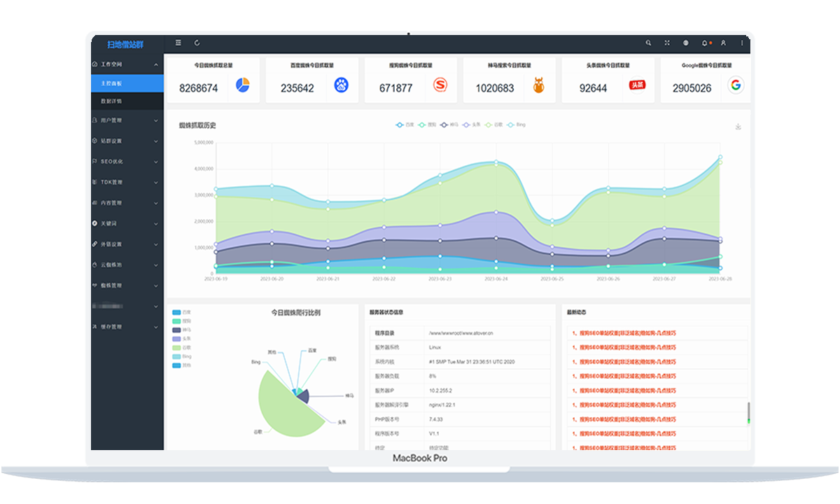Screen dimensions: 840x504
Task: Click the TDK管理 icon in sidebar
Action: click(95, 182)
